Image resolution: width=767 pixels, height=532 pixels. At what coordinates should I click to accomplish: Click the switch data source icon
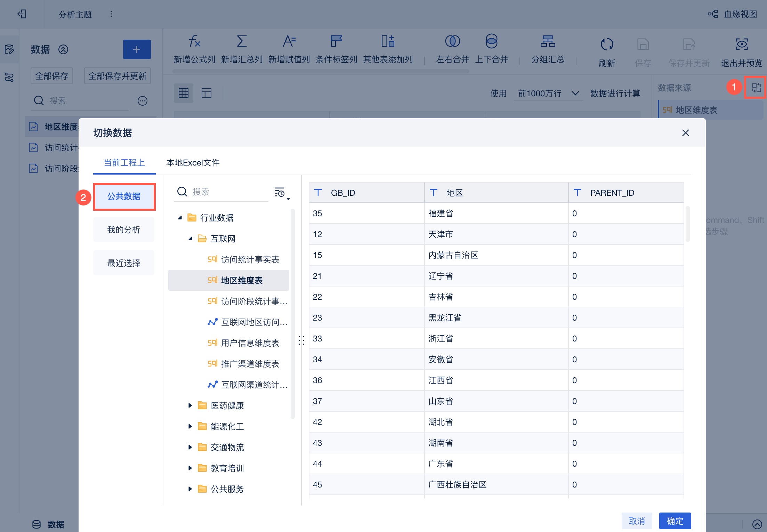(756, 87)
